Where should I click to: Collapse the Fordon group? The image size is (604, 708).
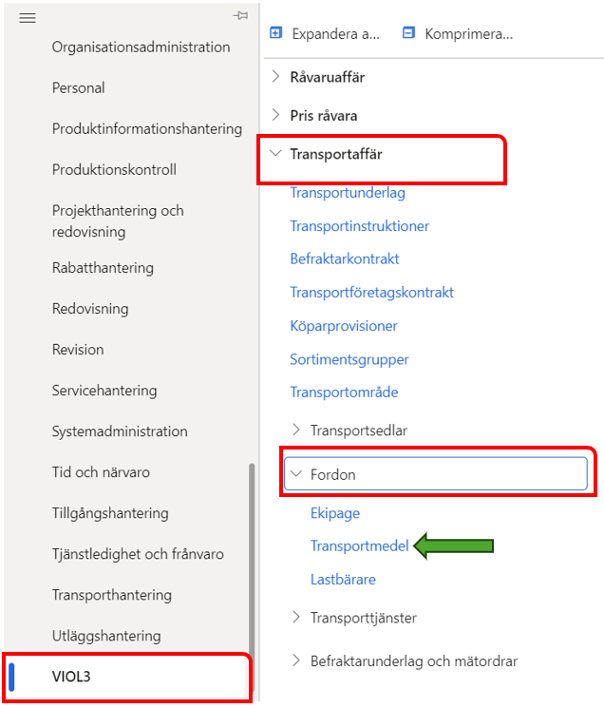pyautogui.click(x=296, y=474)
